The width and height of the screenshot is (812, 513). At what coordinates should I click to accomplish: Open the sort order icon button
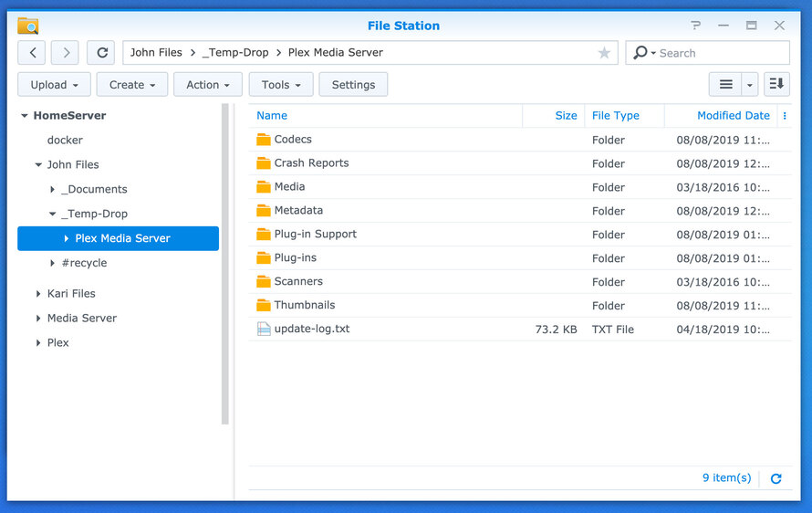coord(776,85)
